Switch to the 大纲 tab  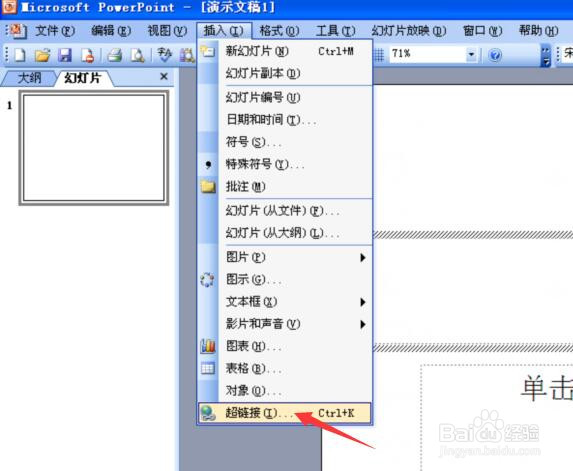pos(29,78)
